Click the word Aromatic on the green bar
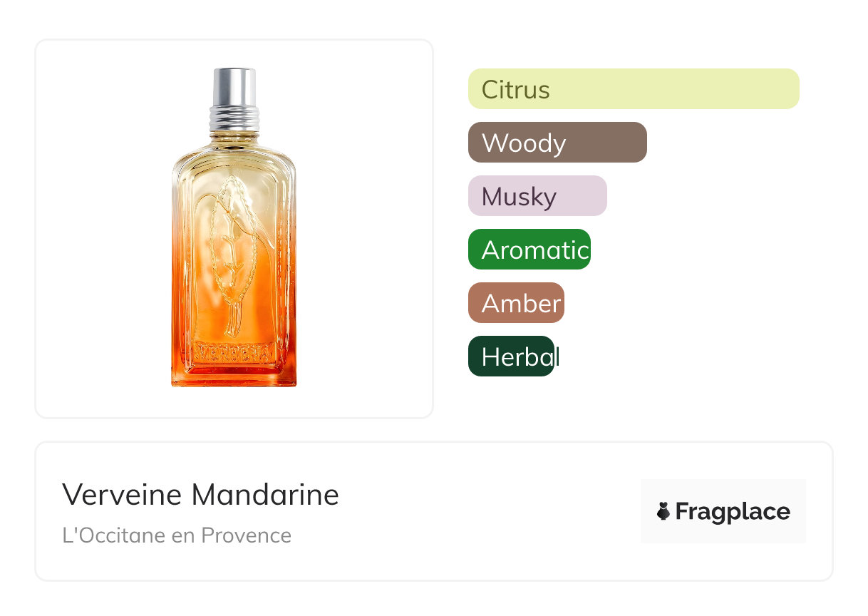The image size is (868, 616). (x=534, y=250)
